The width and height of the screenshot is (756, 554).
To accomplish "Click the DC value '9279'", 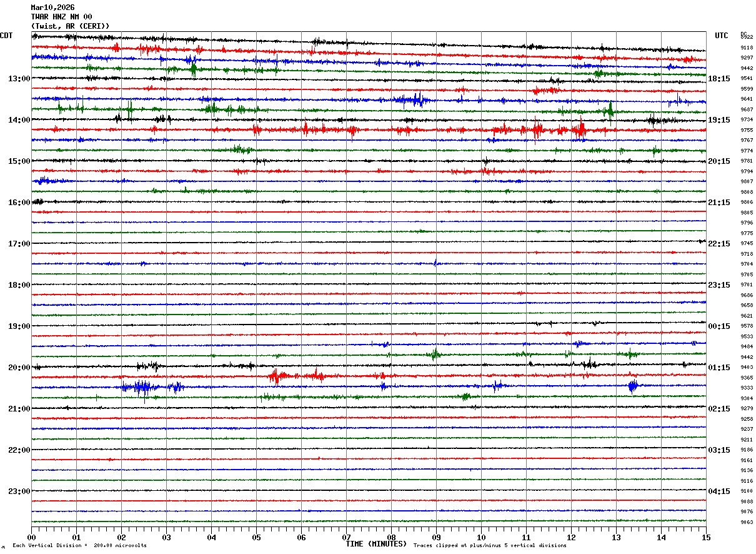I will coord(747,409).
